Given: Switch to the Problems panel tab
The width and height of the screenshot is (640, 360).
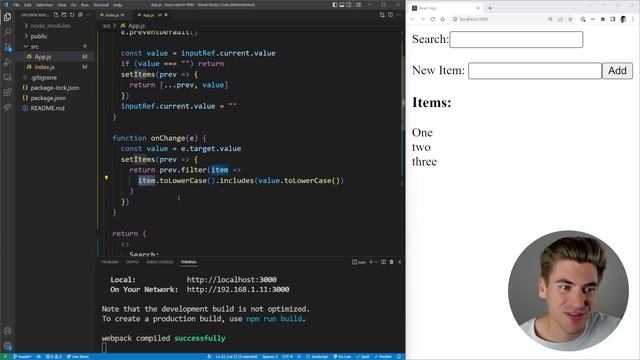Looking at the screenshot, I should click(x=110, y=262).
